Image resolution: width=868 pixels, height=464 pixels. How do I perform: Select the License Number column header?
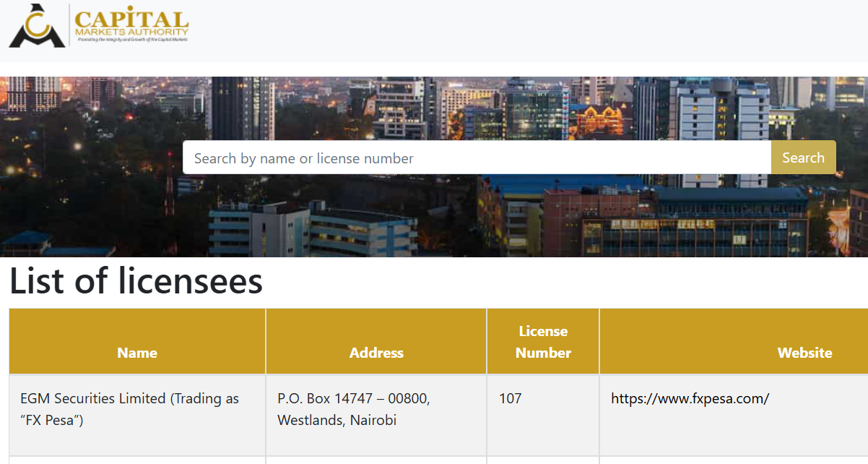coord(543,342)
